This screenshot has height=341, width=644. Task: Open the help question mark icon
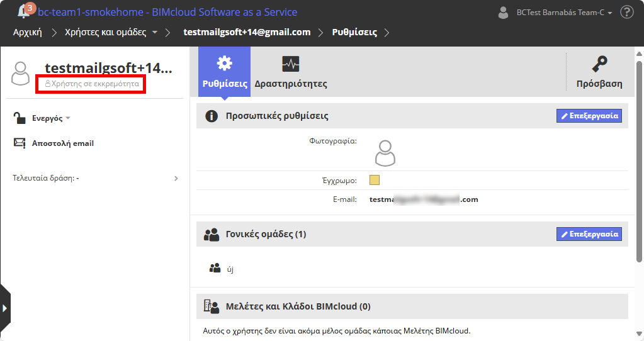626,12
